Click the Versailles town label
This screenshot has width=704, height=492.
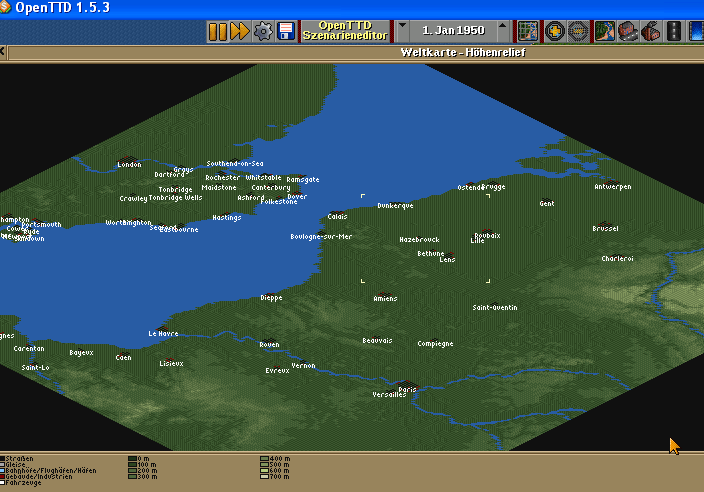389,395
